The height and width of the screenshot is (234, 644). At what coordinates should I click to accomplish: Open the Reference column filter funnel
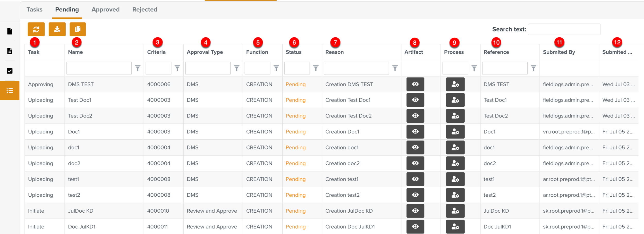[x=533, y=68]
